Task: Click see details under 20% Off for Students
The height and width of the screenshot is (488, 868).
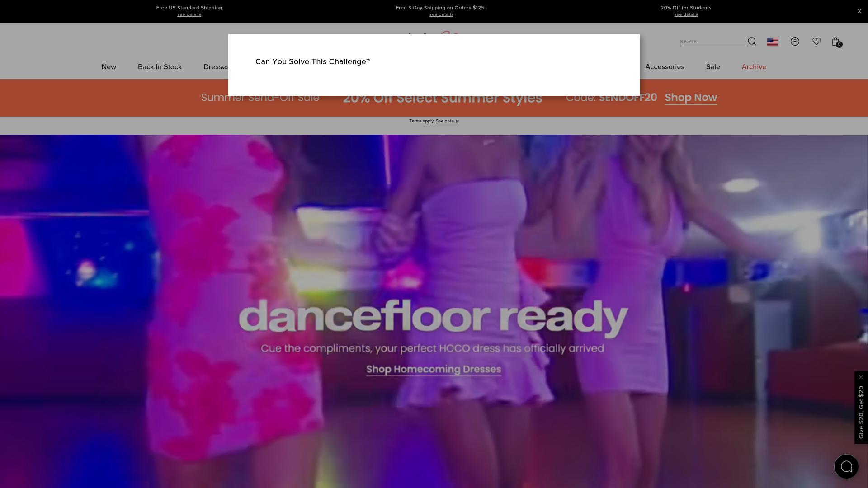Action: click(686, 14)
